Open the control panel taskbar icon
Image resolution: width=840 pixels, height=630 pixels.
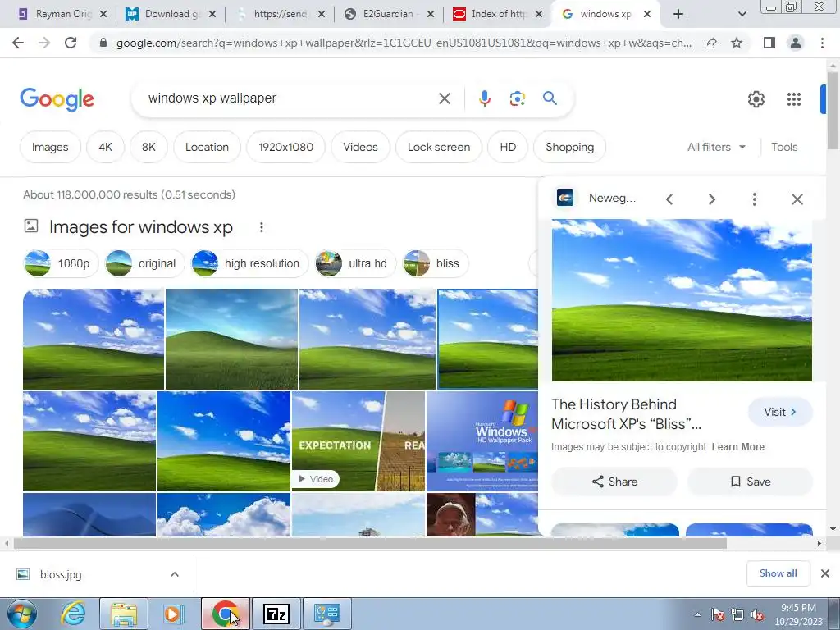(327, 614)
